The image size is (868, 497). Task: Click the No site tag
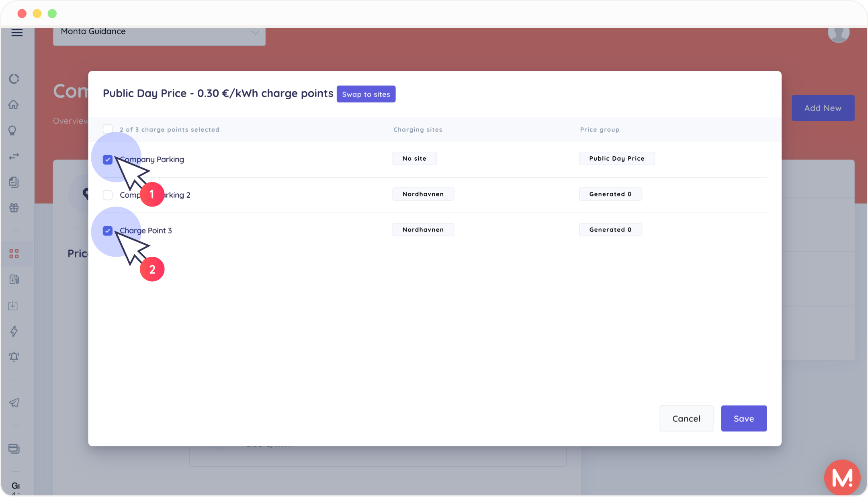(x=415, y=159)
